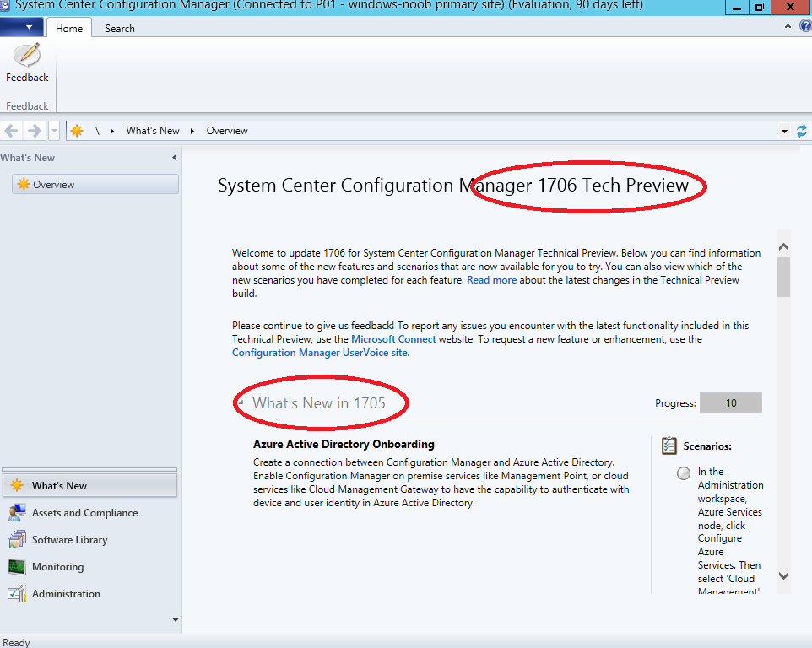Follow the Read more link
This screenshot has height=648, width=812.
(x=491, y=280)
